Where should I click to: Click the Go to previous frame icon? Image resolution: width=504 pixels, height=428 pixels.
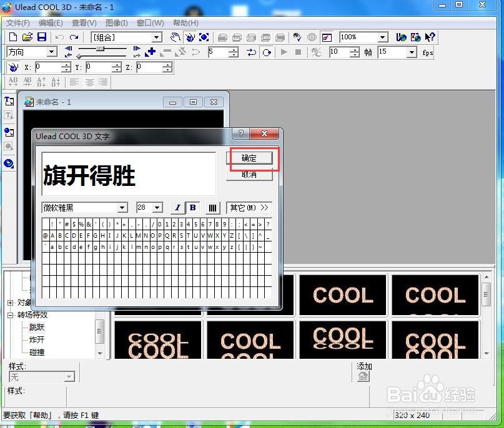pyautogui.click(x=68, y=49)
